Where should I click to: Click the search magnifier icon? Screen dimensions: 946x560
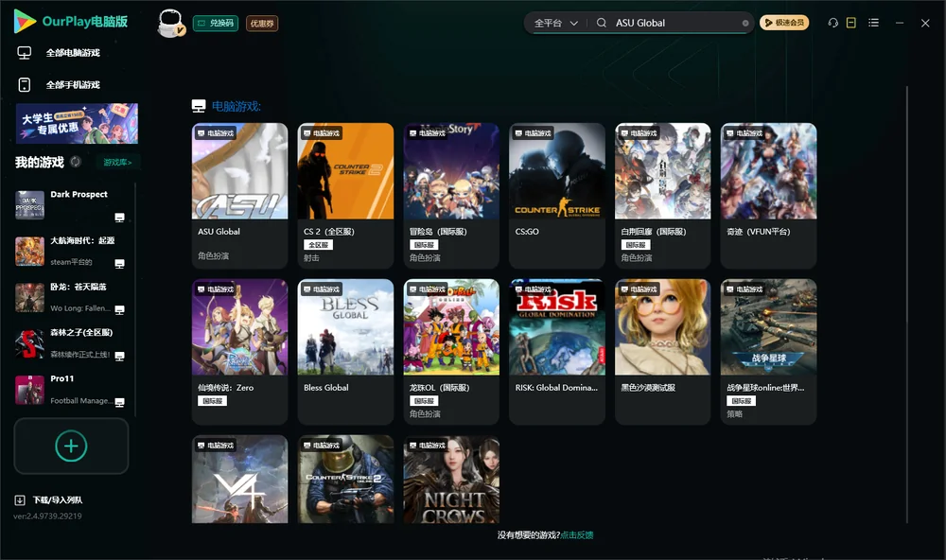602,23
